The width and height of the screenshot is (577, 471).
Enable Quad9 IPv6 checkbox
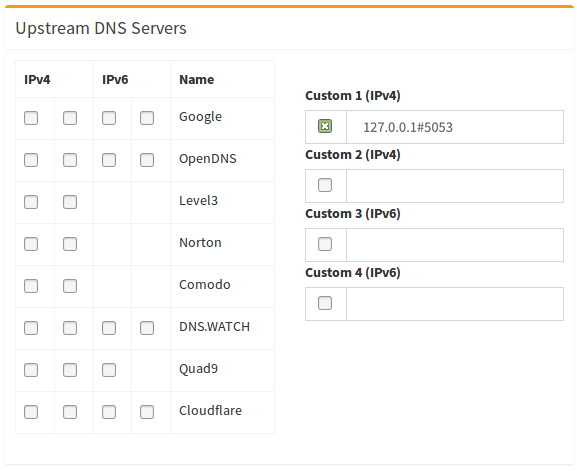pyautogui.click(x=109, y=370)
